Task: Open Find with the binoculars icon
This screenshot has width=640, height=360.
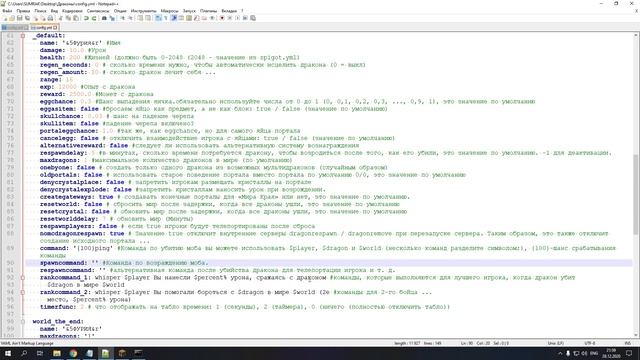Action: pos(104,18)
